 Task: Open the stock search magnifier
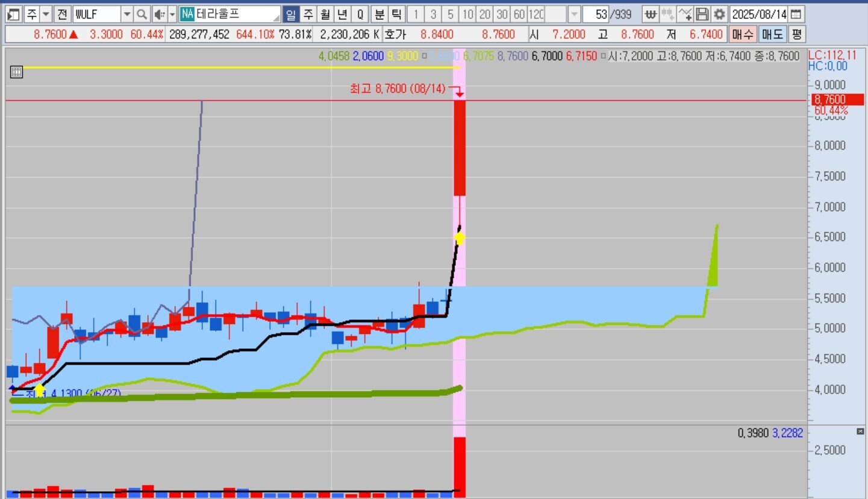pyautogui.click(x=141, y=14)
